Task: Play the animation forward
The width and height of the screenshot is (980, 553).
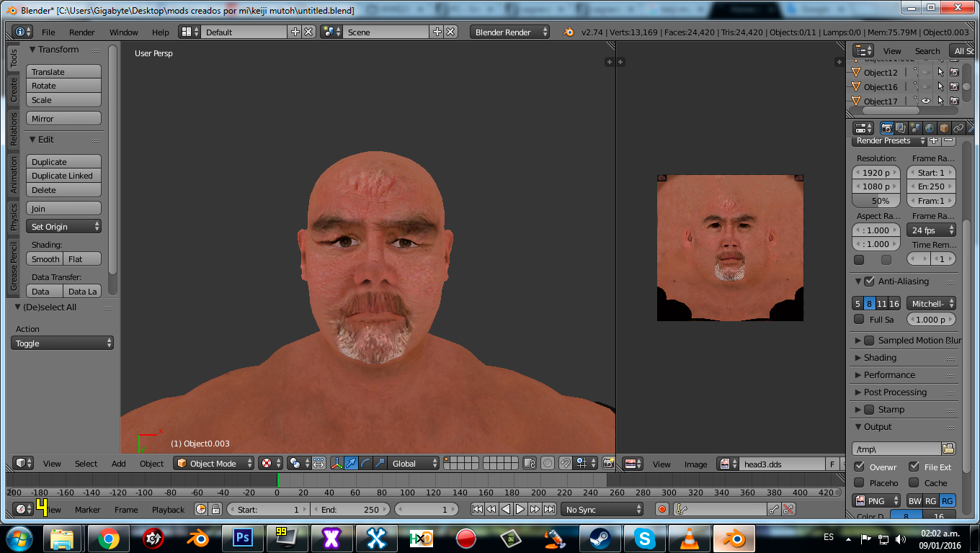Action: [x=520, y=509]
